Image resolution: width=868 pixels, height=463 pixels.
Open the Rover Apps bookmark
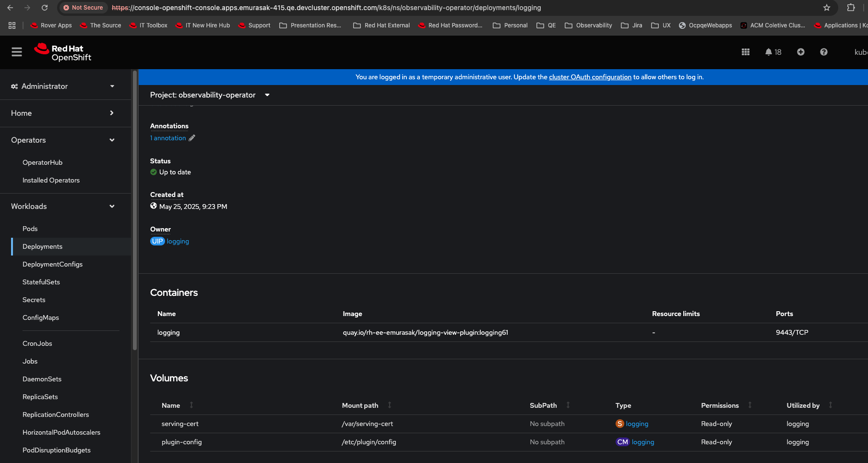(51, 25)
